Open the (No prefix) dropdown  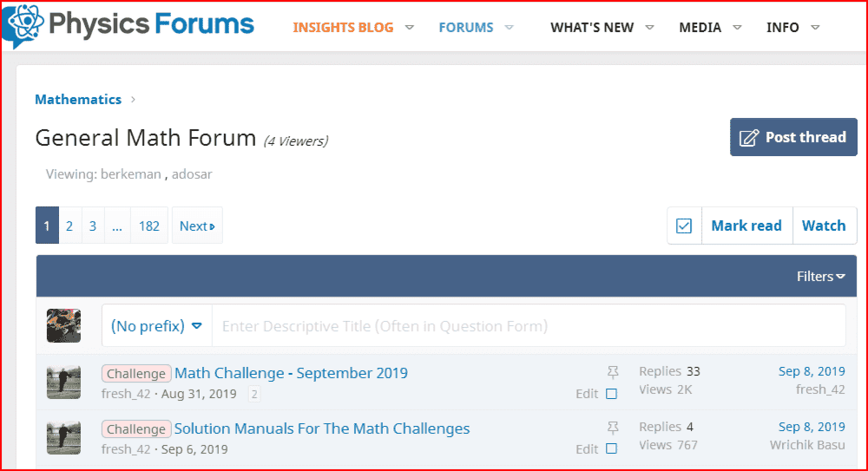point(156,326)
